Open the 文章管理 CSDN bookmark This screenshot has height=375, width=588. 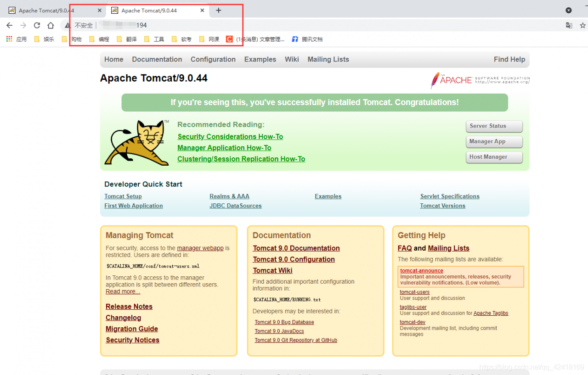click(255, 39)
